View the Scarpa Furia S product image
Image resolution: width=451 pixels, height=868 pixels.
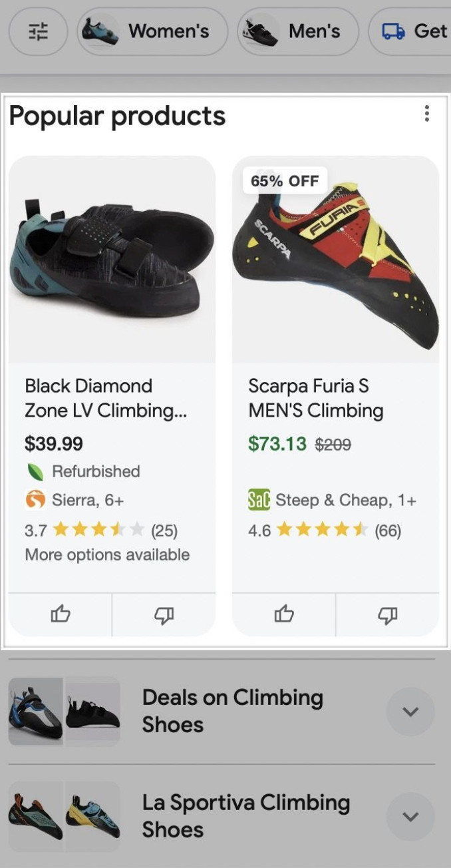click(x=335, y=266)
